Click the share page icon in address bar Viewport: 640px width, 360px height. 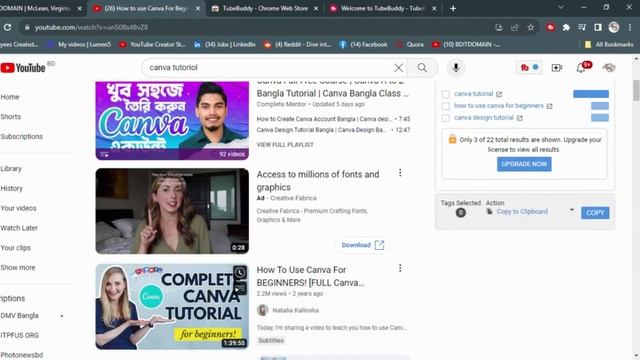(514, 27)
